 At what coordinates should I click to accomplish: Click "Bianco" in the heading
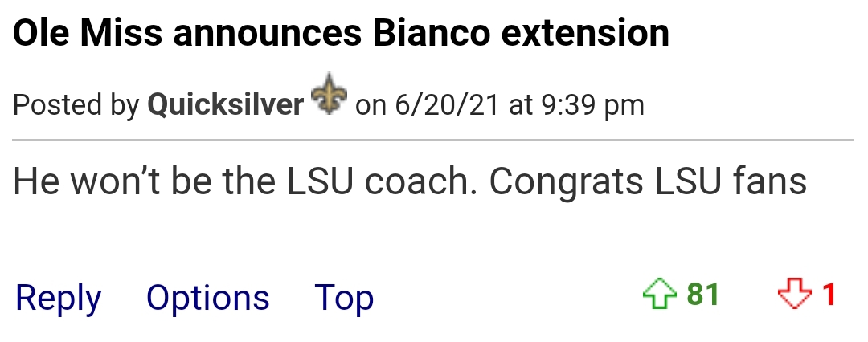pos(432,33)
